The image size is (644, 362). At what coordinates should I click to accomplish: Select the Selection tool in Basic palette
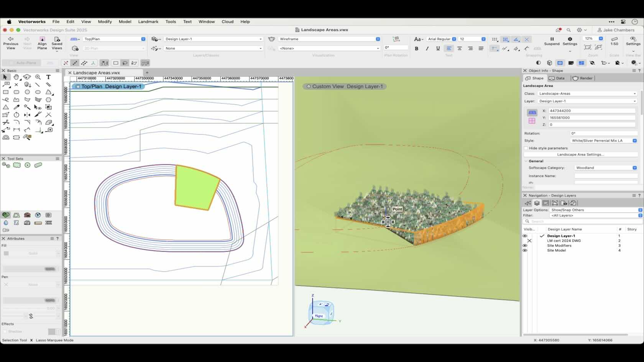5,77
